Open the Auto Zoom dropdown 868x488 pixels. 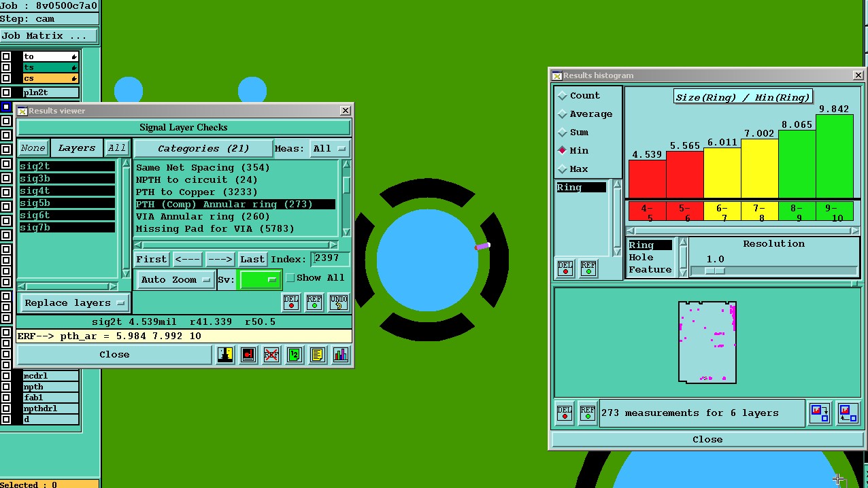(x=176, y=279)
